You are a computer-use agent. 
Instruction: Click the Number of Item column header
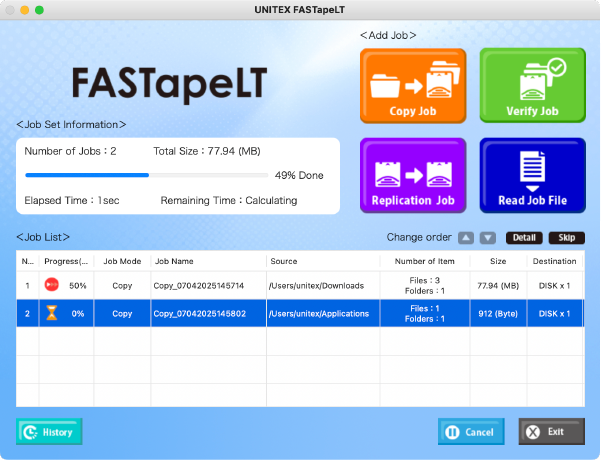click(x=425, y=261)
